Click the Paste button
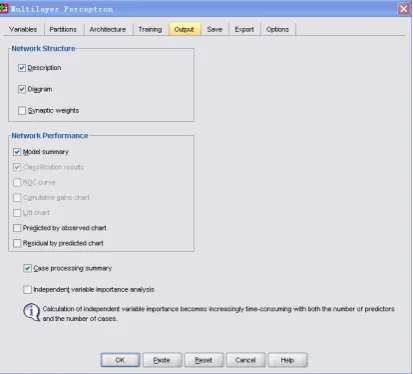The height and width of the screenshot is (374, 413). pos(162,360)
